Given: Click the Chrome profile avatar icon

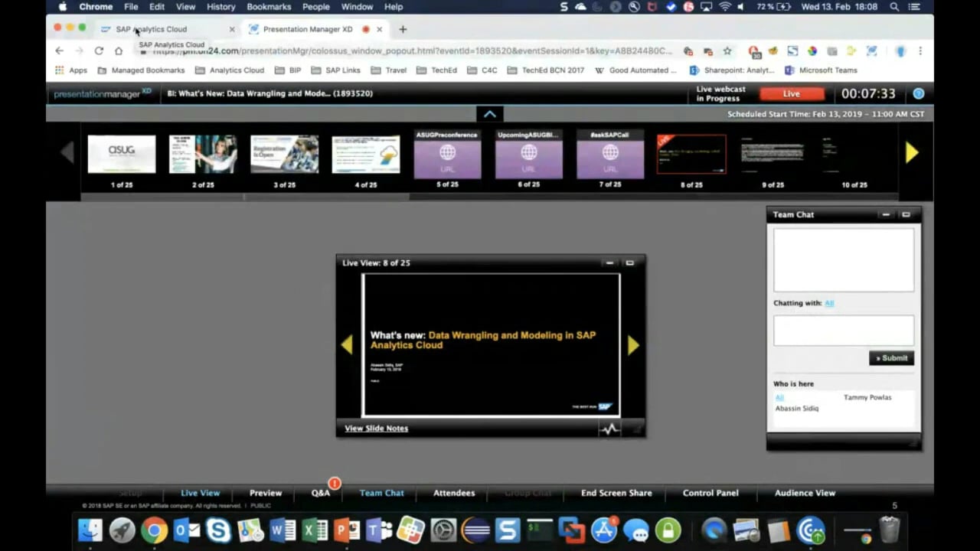Looking at the screenshot, I should [x=900, y=51].
